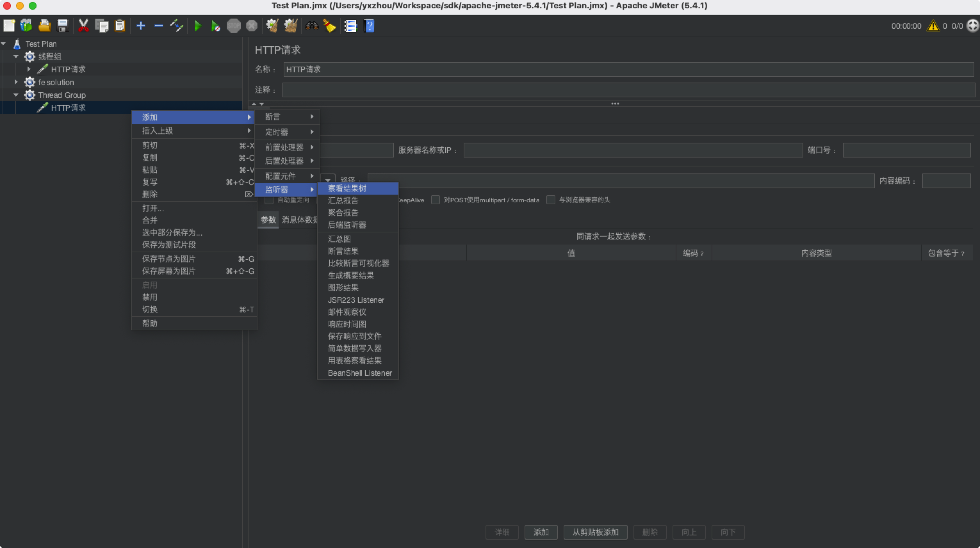Click the 详细 button

click(502, 532)
